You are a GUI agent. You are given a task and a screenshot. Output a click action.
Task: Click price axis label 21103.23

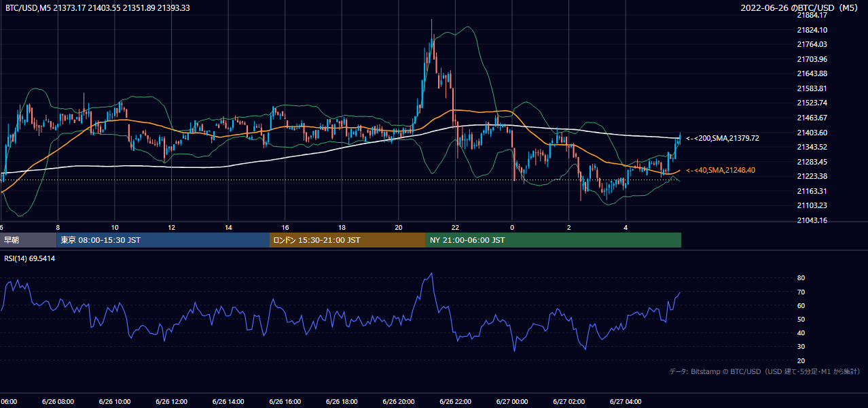point(812,205)
